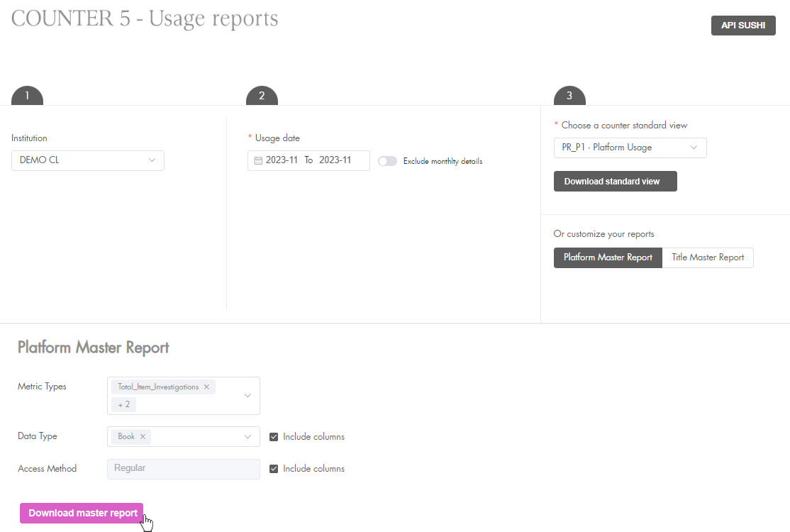
Task: Uncheck Include columns for Access Method
Action: click(274, 469)
